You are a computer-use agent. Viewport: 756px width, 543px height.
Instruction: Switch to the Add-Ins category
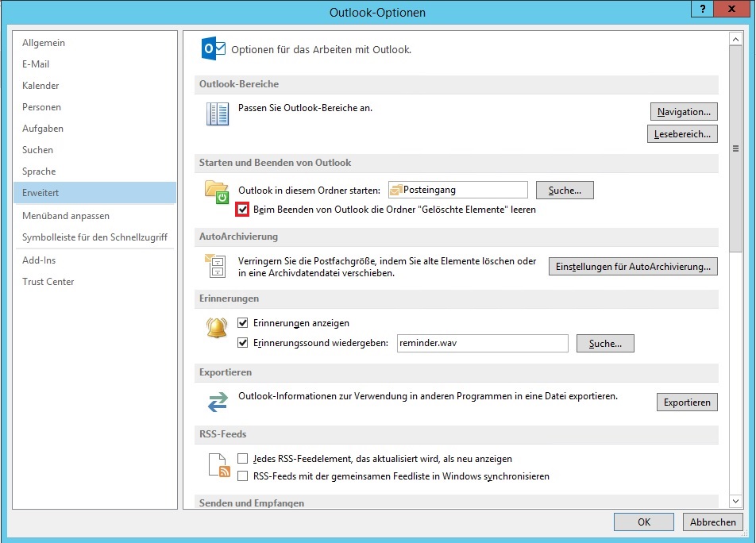coord(94,260)
